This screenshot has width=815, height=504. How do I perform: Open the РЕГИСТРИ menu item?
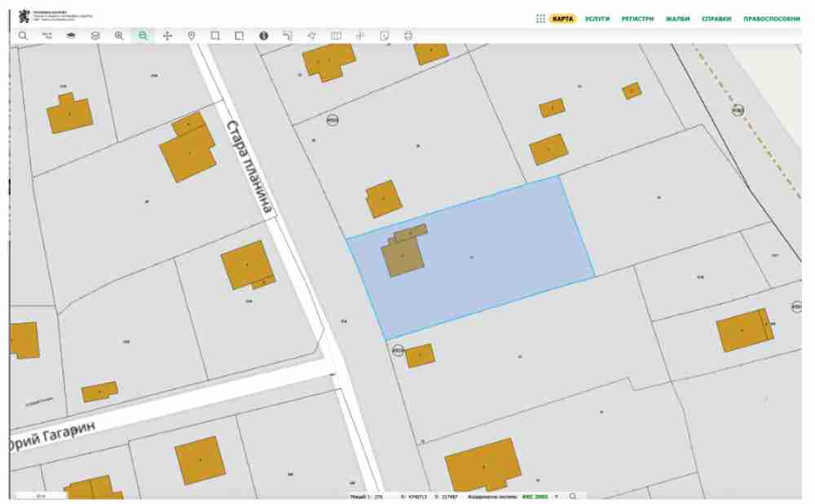(x=637, y=19)
